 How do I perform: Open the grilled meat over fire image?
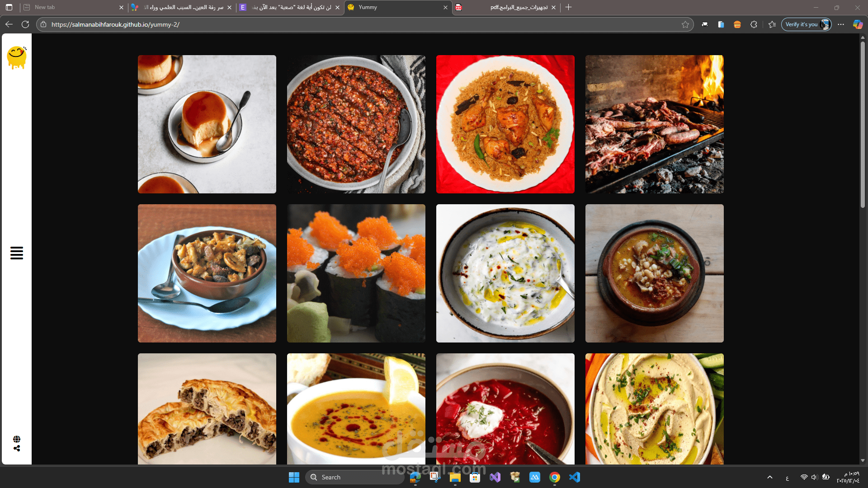pos(655,124)
